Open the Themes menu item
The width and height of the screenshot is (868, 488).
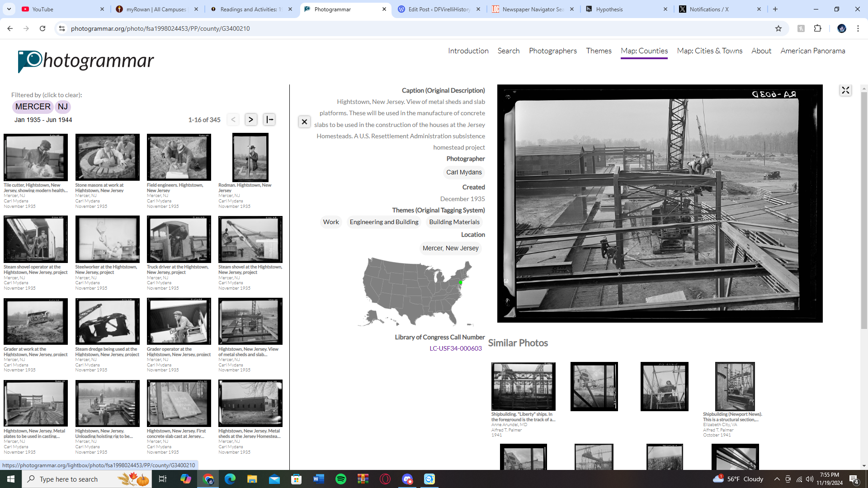pyautogui.click(x=599, y=51)
